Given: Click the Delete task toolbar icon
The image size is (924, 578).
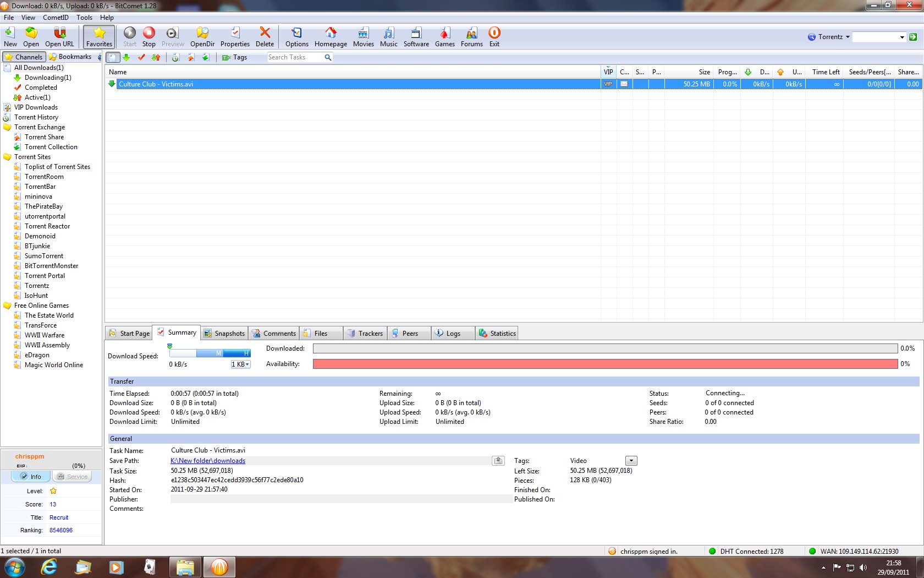Looking at the screenshot, I should click(x=265, y=37).
